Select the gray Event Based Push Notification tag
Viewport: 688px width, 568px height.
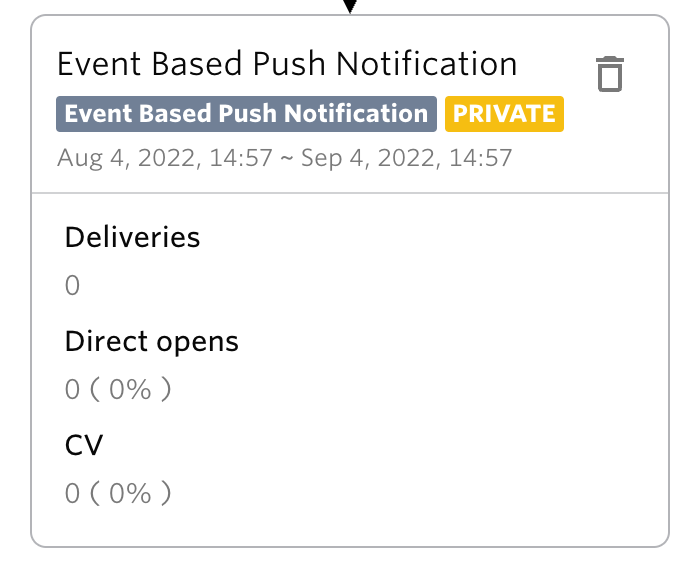coord(246,114)
